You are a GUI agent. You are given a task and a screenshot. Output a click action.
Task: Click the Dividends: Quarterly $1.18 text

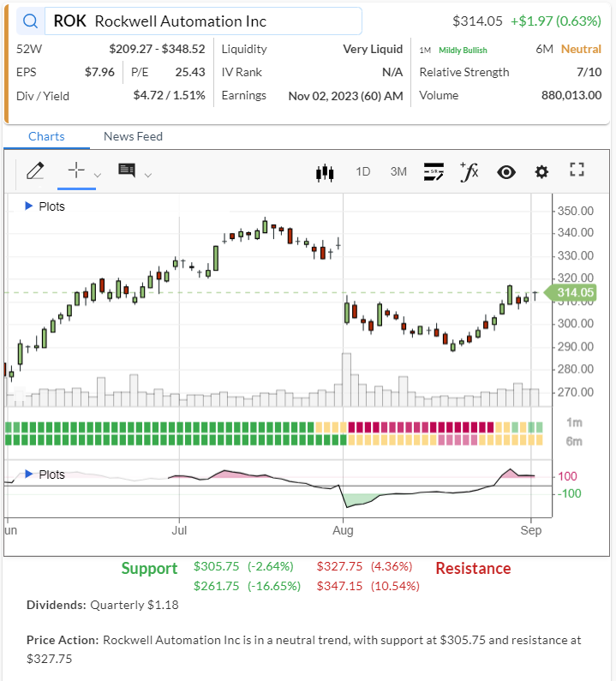(x=103, y=605)
